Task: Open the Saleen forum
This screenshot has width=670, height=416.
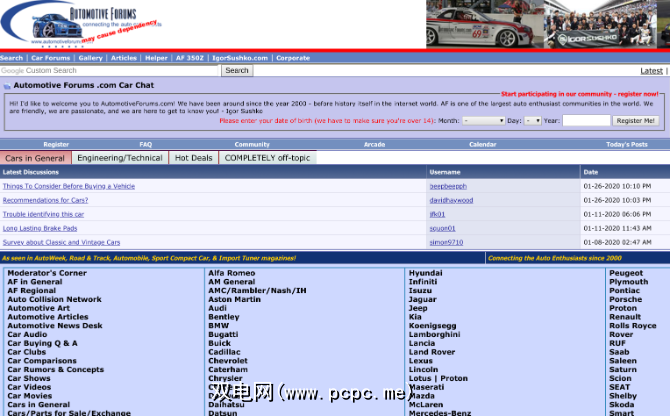Action: 623,360
